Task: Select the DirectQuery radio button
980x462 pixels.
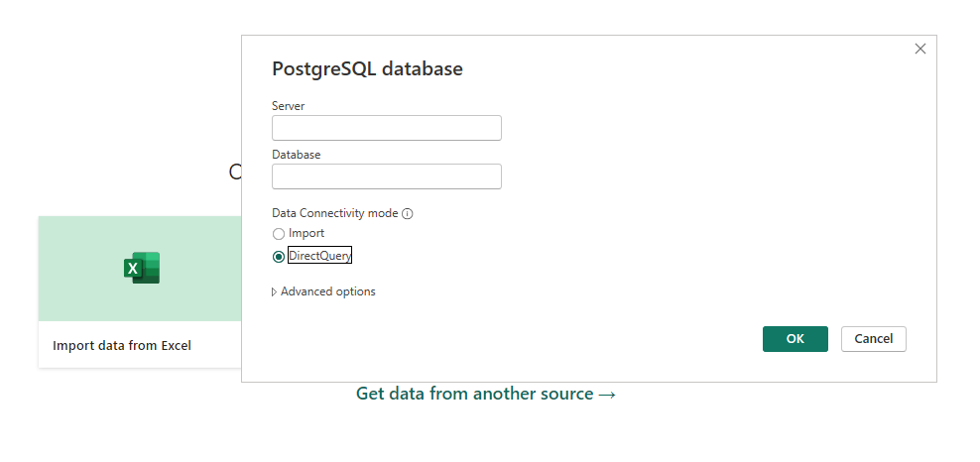Action: pyautogui.click(x=279, y=257)
